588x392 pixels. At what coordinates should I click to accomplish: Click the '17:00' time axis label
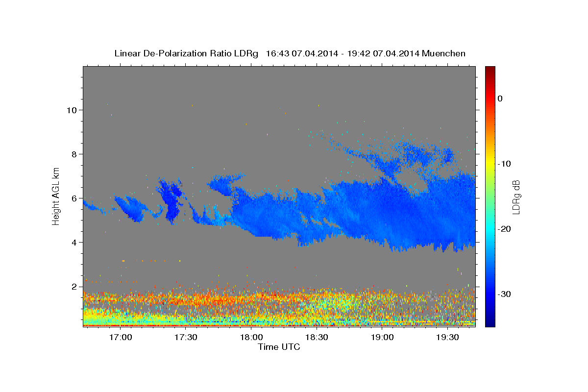click(120, 337)
